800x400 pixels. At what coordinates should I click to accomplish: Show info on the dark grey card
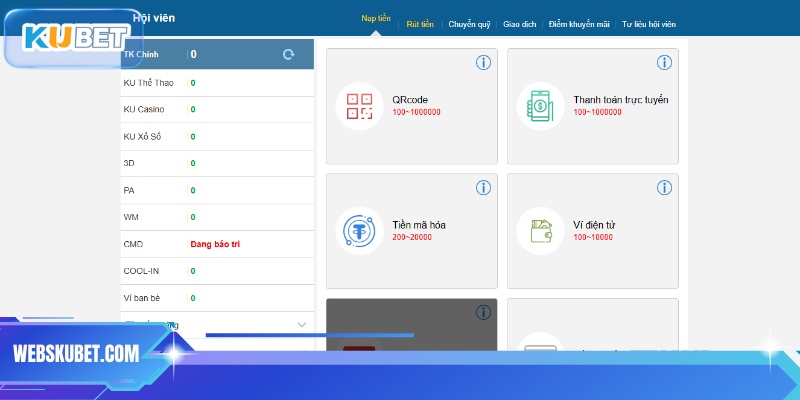pyautogui.click(x=483, y=312)
